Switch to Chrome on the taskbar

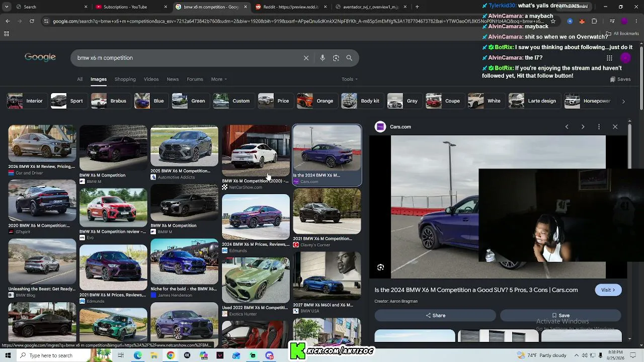[171, 355]
